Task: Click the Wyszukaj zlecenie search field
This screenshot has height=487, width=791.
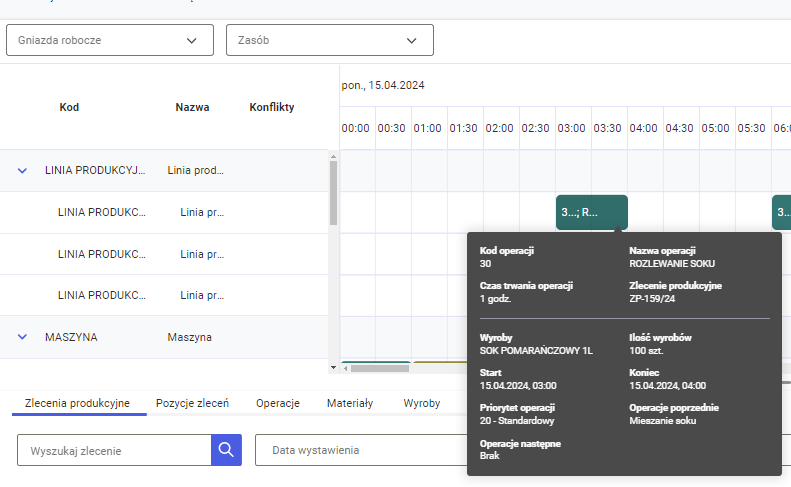Action: click(x=114, y=450)
